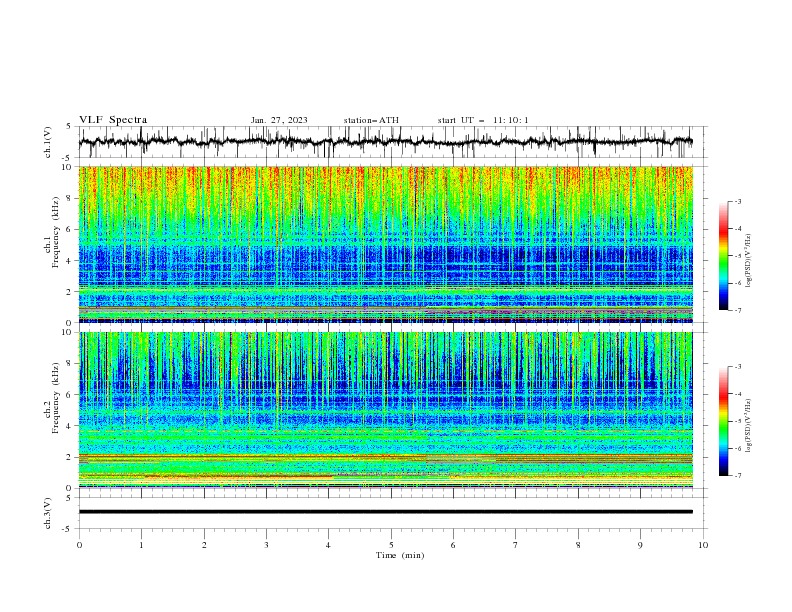Click time axis tick label 5
792x612 pixels.
tap(391, 545)
